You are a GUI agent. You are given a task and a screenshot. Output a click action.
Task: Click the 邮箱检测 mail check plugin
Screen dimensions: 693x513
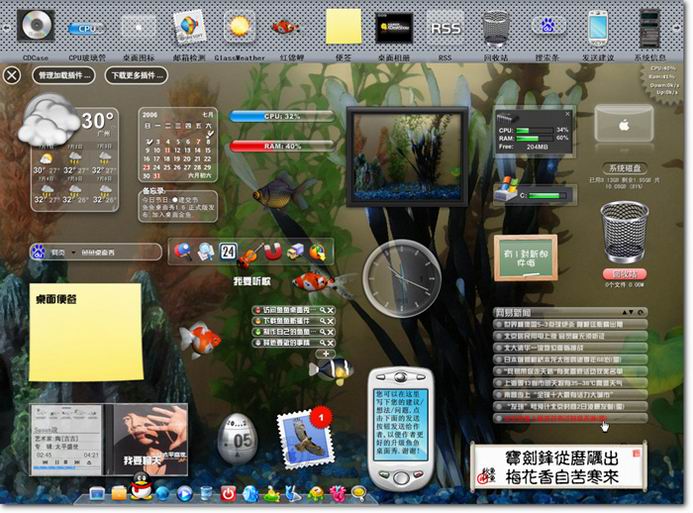pyautogui.click(x=190, y=26)
